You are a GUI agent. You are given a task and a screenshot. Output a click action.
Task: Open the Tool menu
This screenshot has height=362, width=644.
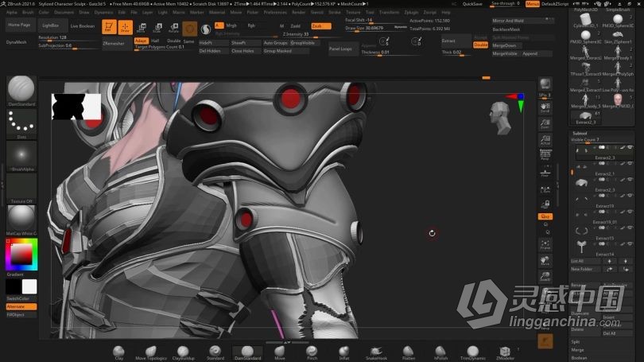[x=370, y=12]
